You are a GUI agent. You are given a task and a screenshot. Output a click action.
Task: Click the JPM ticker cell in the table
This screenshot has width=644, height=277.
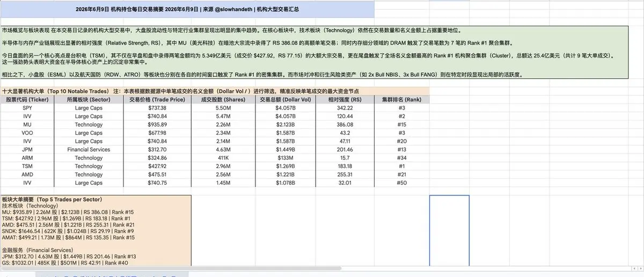(x=27, y=149)
